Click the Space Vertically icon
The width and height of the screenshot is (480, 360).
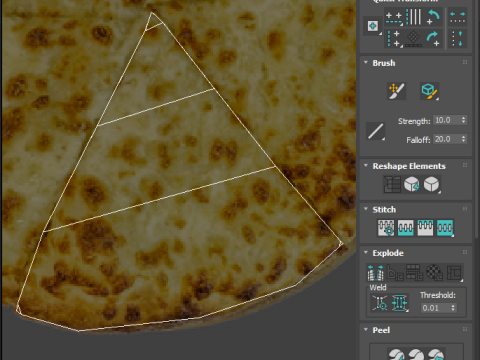(x=457, y=39)
